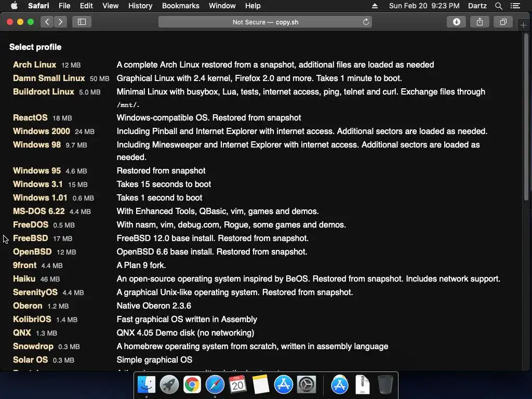Open the 9front profile
Image resolution: width=532 pixels, height=399 pixels.
(x=24, y=265)
